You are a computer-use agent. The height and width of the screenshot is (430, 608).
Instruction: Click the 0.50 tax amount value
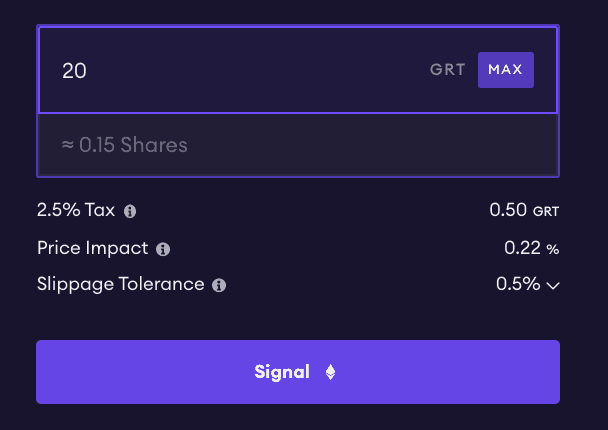click(508, 210)
